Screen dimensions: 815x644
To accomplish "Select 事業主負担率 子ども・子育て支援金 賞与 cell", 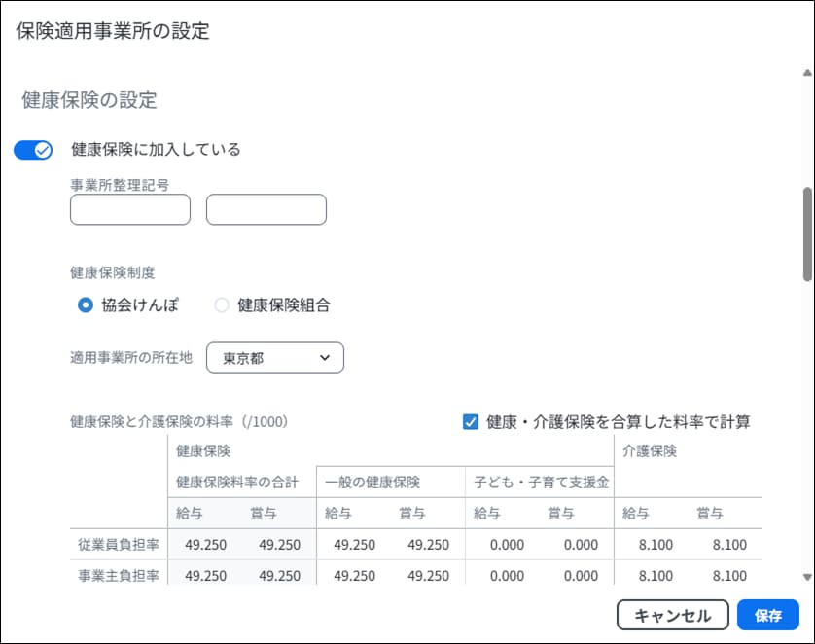I will point(581,576).
